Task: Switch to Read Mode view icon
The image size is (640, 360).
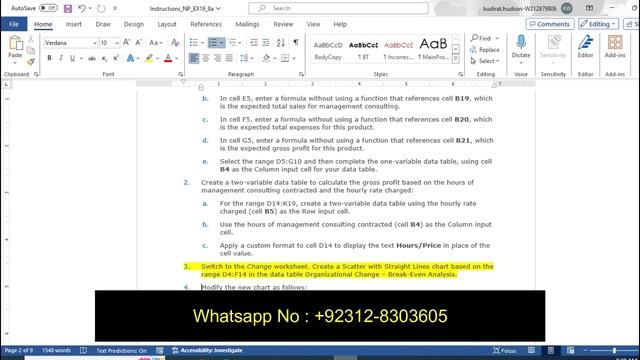Action: pyautogui.click(x=531, y=350)
